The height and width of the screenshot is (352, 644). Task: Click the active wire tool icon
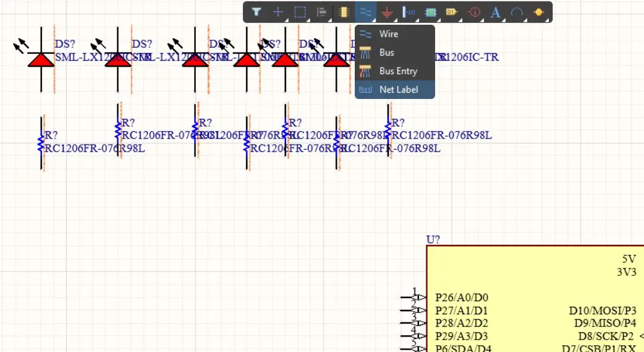[365, 12]
